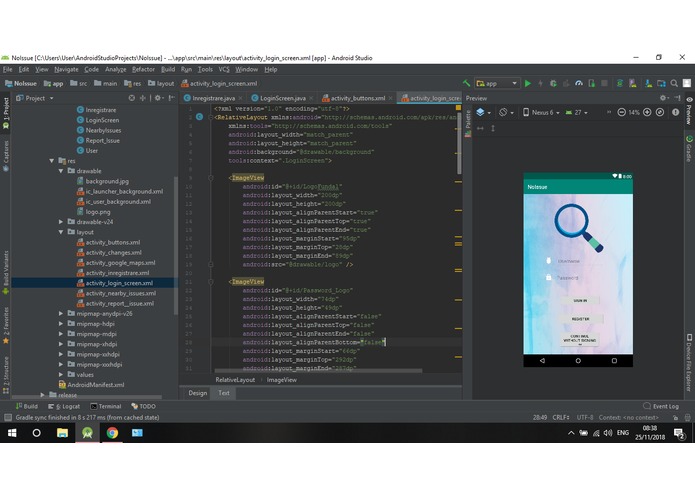The height and width of the screenshot is (494, 695).
Task: Toggle the Captures tool window
Action: click(6, 156)
